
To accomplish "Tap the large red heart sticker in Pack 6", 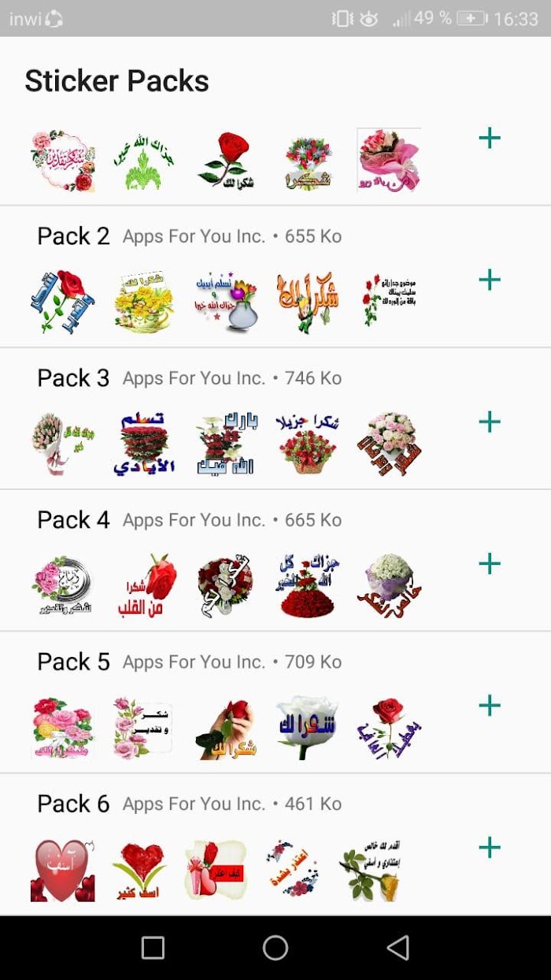I will pos(63,870).
